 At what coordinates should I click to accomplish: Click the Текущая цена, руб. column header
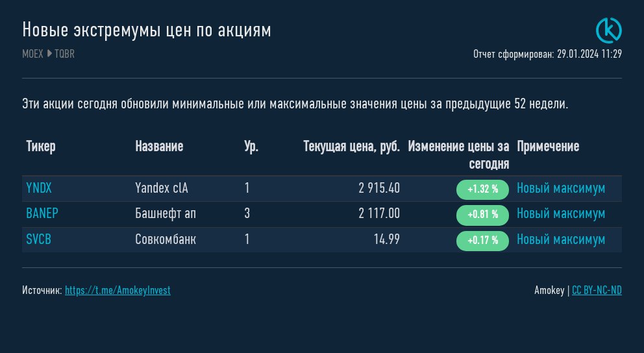point(351,147)
